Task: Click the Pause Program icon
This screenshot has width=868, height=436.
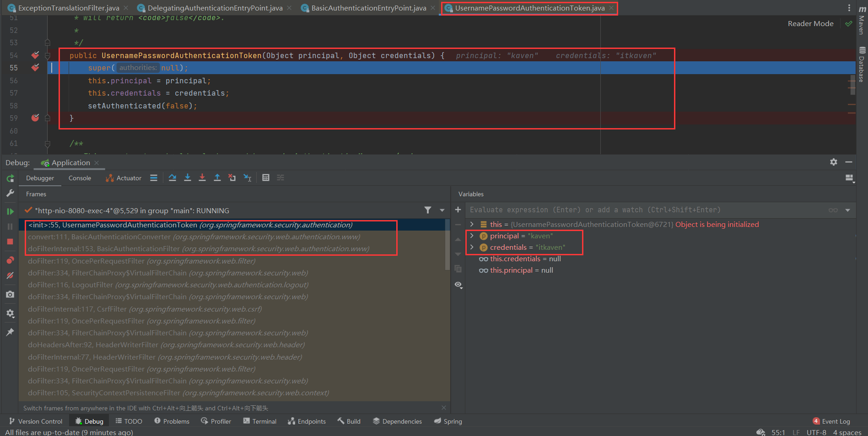Action: pos(10,226)
